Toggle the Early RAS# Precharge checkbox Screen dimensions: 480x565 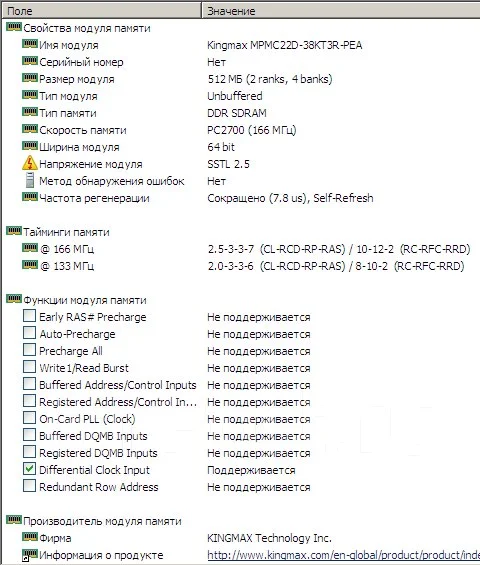pos(29,316)
